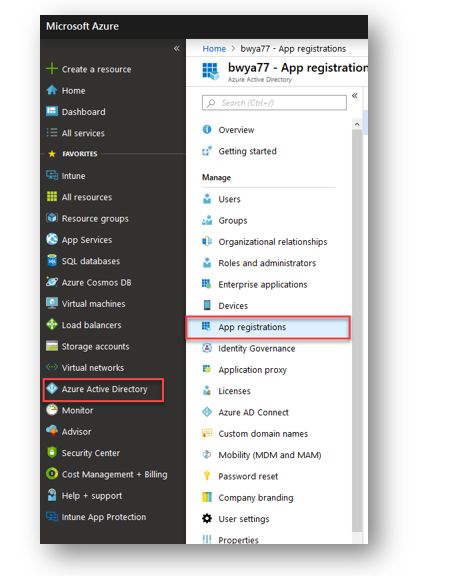Click the Password reset key icon
Screen dimensions: 458x576
coord(207,476)
